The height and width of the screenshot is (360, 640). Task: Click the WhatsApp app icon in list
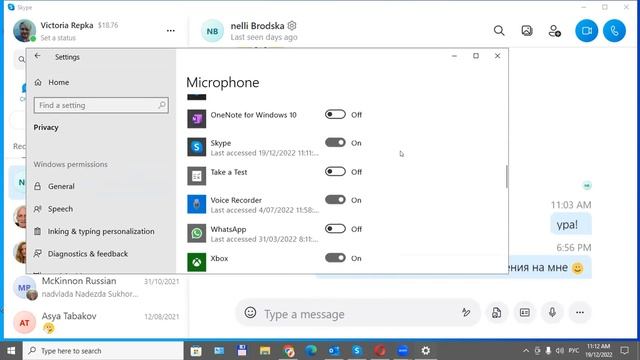(x=196, y=233)
